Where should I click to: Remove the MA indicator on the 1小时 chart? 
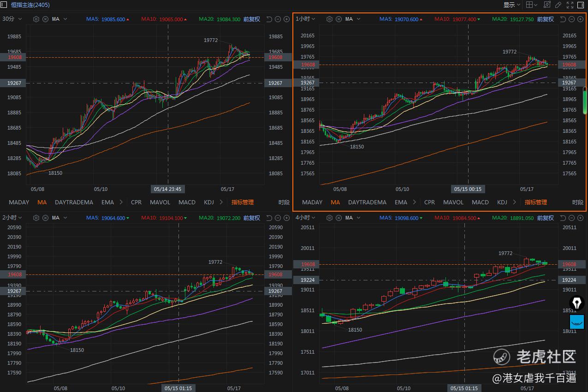point(339,19)
